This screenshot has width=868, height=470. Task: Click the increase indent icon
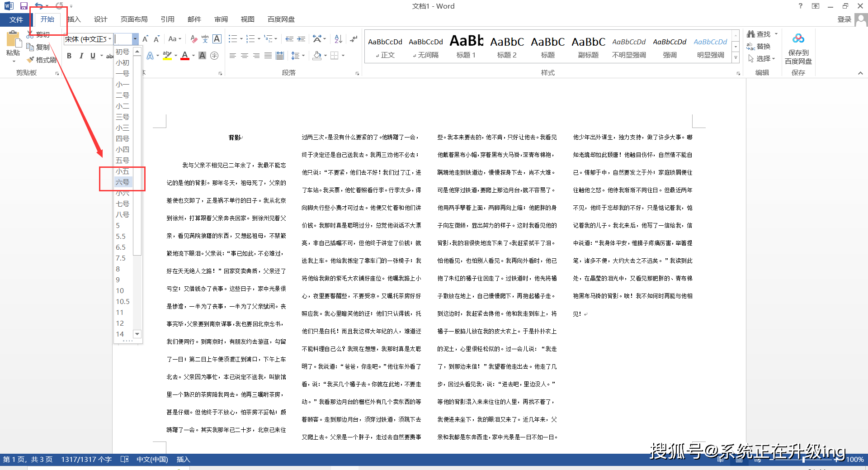pyautogui.click(x=301, y=39)
